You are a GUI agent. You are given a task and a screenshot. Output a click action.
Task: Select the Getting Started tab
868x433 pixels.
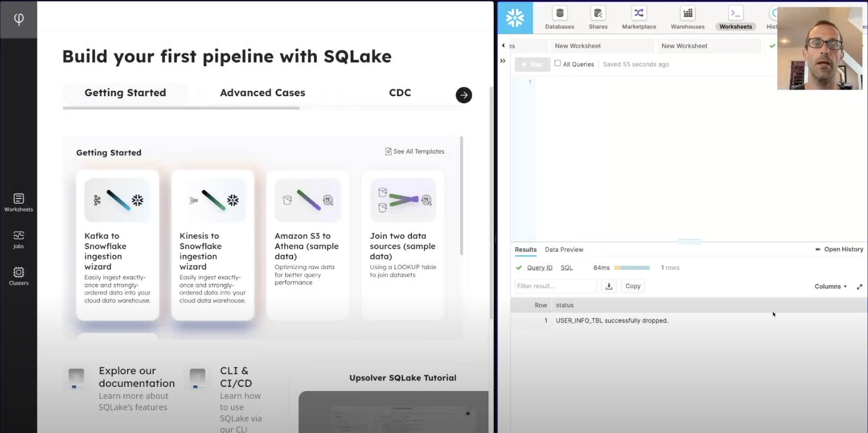(125, 93)
